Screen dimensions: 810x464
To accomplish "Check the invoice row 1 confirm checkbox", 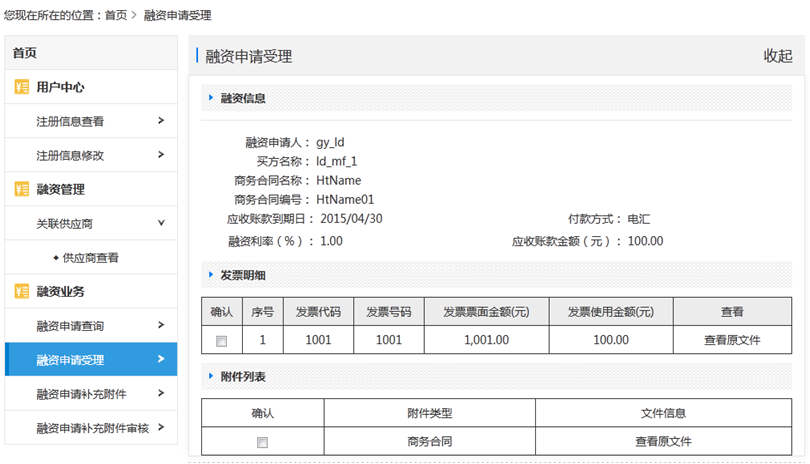I will (x=222, y=341).
